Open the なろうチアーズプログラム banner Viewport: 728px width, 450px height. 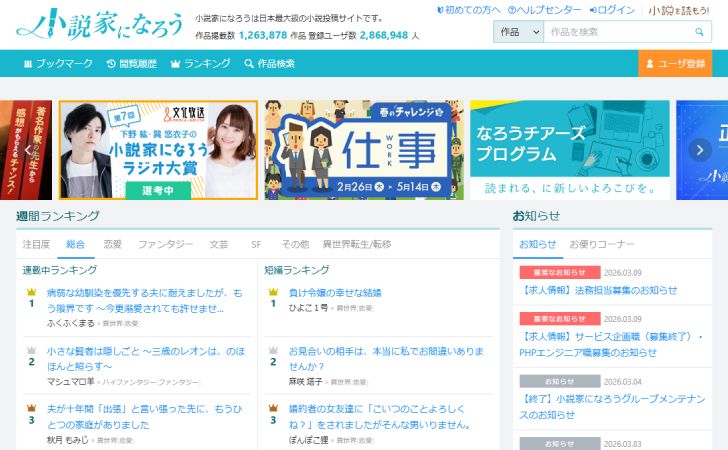pyautogui.click(x=570, y=149)
